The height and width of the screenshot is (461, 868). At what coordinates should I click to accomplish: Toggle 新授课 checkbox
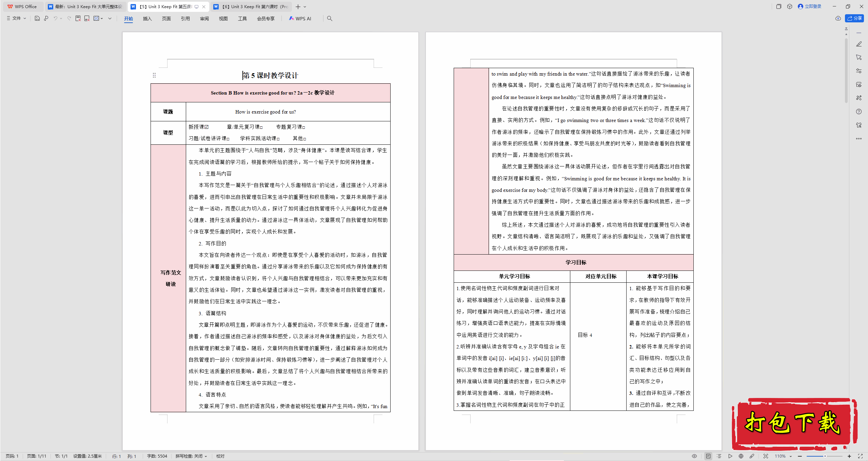pos(206,127)
